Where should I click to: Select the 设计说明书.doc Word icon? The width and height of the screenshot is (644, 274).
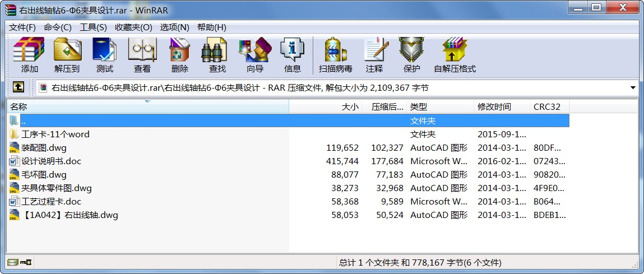[15, 161]
